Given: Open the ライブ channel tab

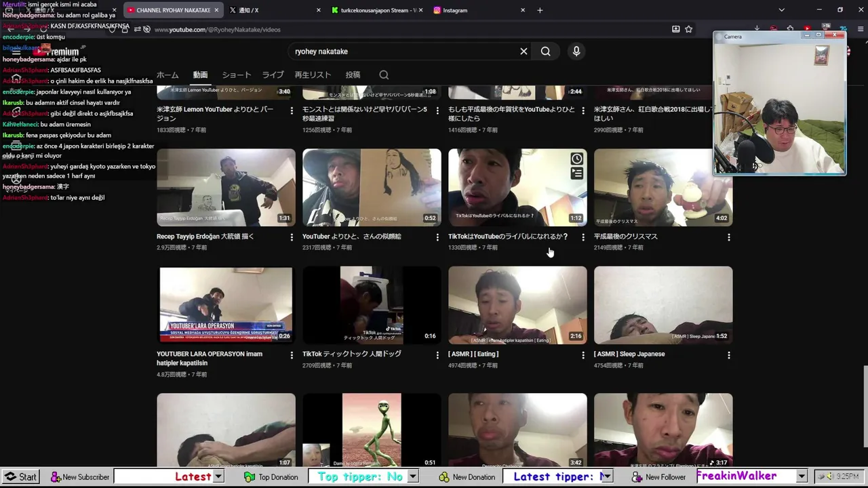Looking at the screenshot, I should click(273, 75).
